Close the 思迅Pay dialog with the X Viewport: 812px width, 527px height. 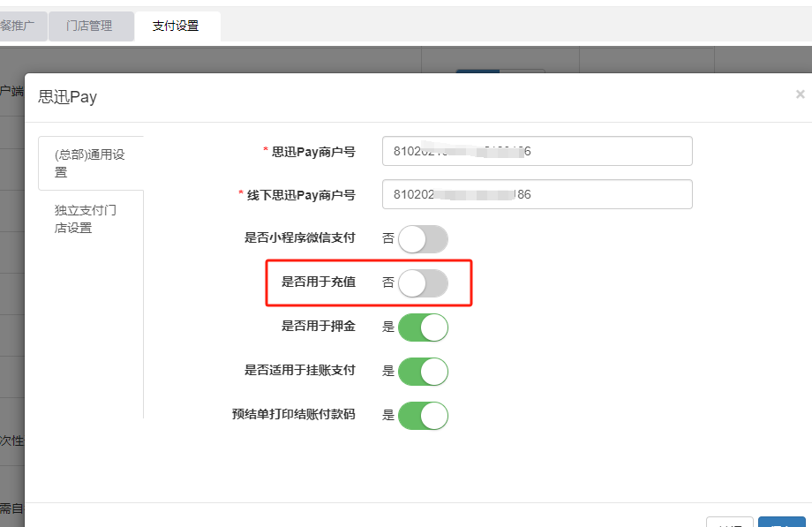pos(801,94)
